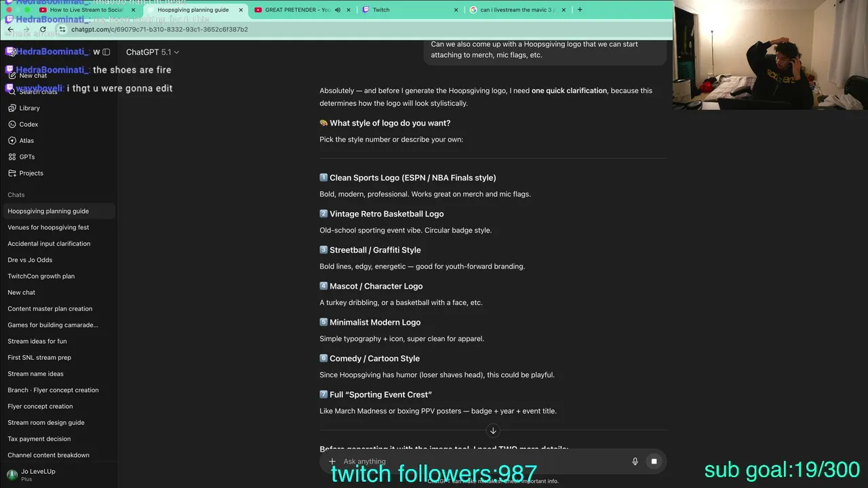Stop generating with the square stop button

[x=654, y=461]
